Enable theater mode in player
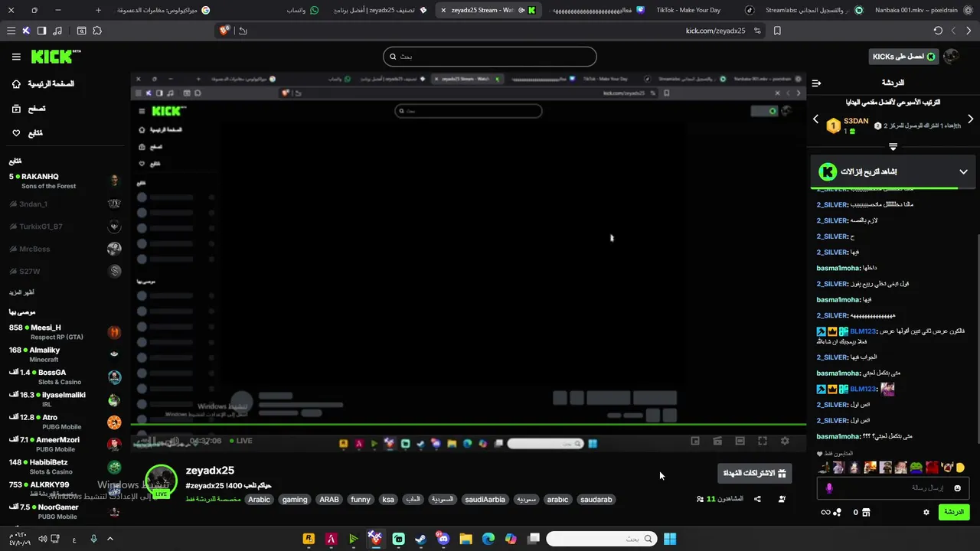This screenshot has height=551, width=980. pyautogui.click(x=740, y=441)
